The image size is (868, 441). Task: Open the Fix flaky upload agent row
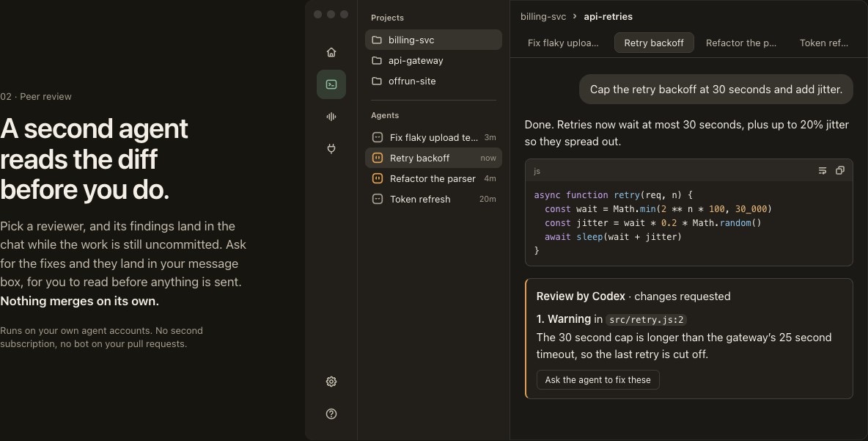click(x=433, y=137)
